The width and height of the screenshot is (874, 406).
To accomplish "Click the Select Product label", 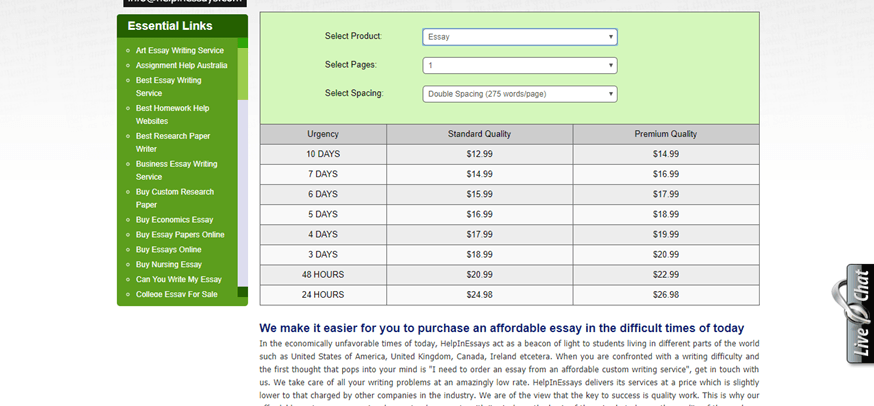I will tap(353, 36).
